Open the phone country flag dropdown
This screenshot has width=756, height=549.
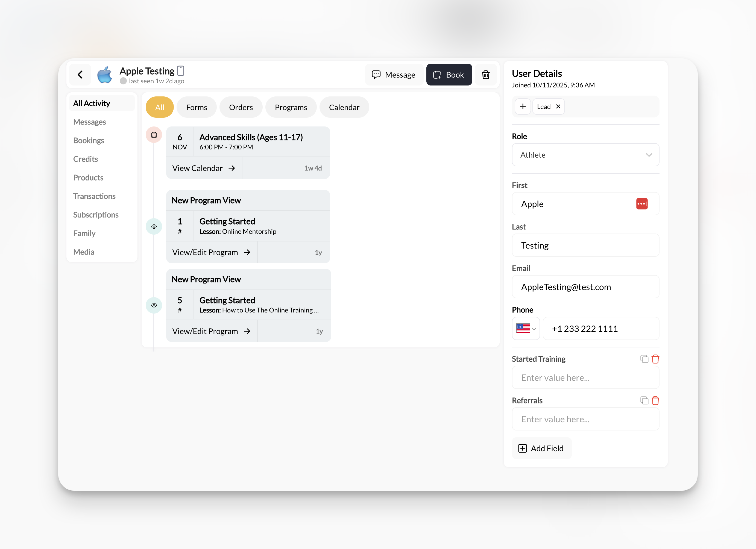pyautogui.click(x=526, y=329)
